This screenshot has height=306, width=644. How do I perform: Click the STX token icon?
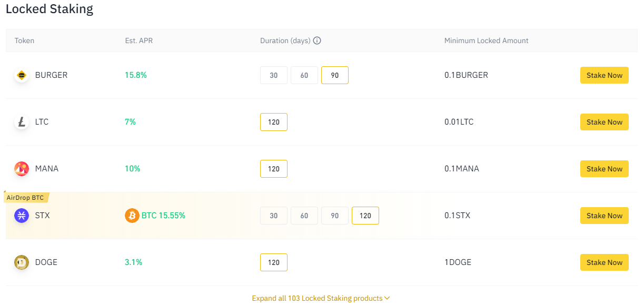22,216
